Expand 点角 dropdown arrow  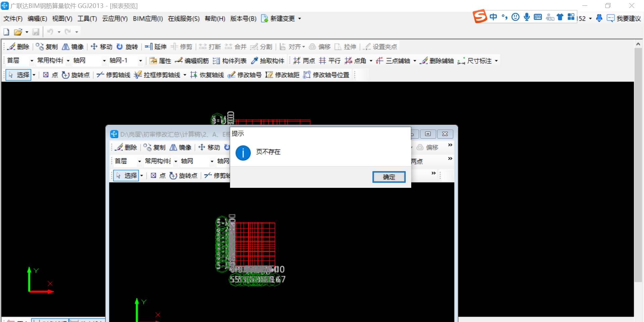(371, 61)
